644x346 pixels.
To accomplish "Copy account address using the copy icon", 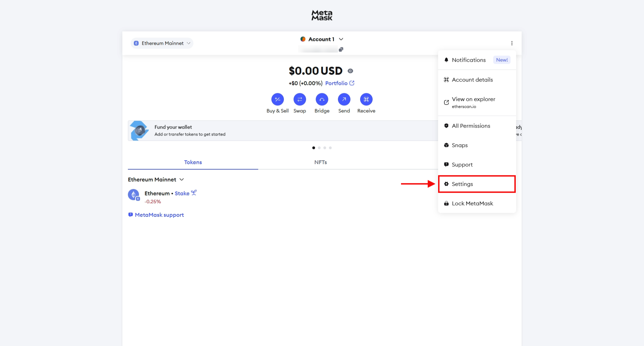I will pyautogui.click(x=341, y=50).
